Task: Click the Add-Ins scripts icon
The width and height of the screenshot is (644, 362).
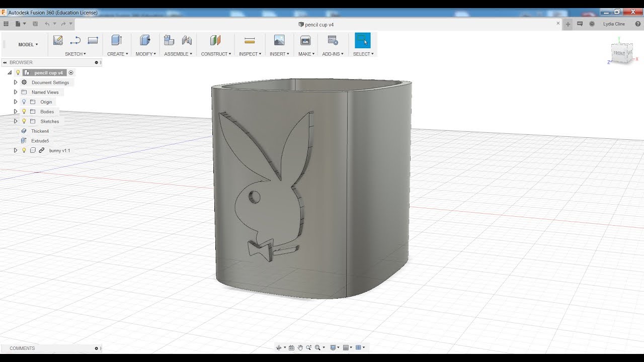Action: [333, 41]
